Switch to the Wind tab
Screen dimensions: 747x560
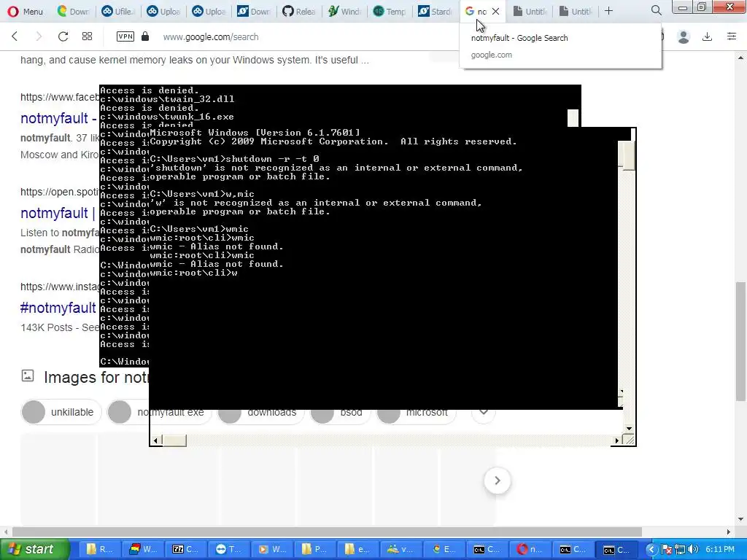(344, 11)
